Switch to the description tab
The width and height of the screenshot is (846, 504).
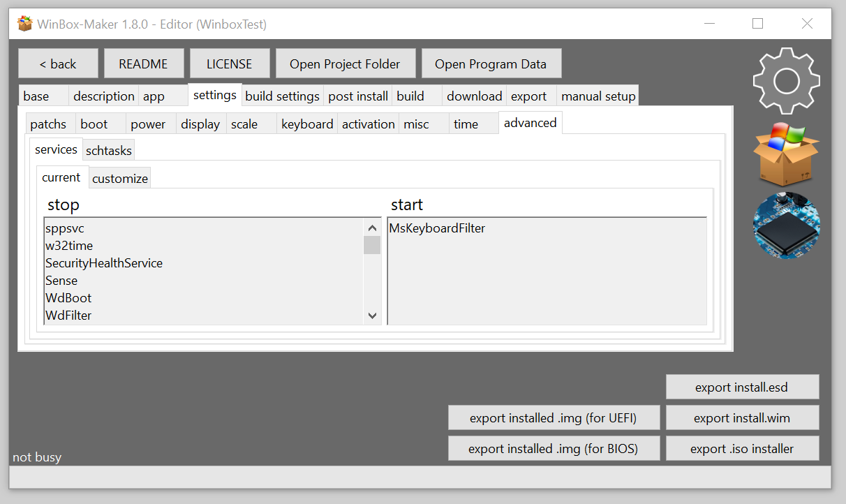click(x=103, y=96)
